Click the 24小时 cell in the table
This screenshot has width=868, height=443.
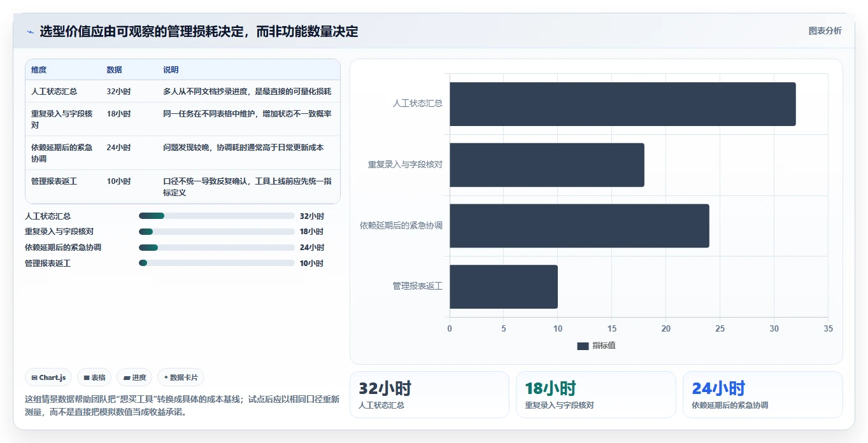(x=118, y=148)
